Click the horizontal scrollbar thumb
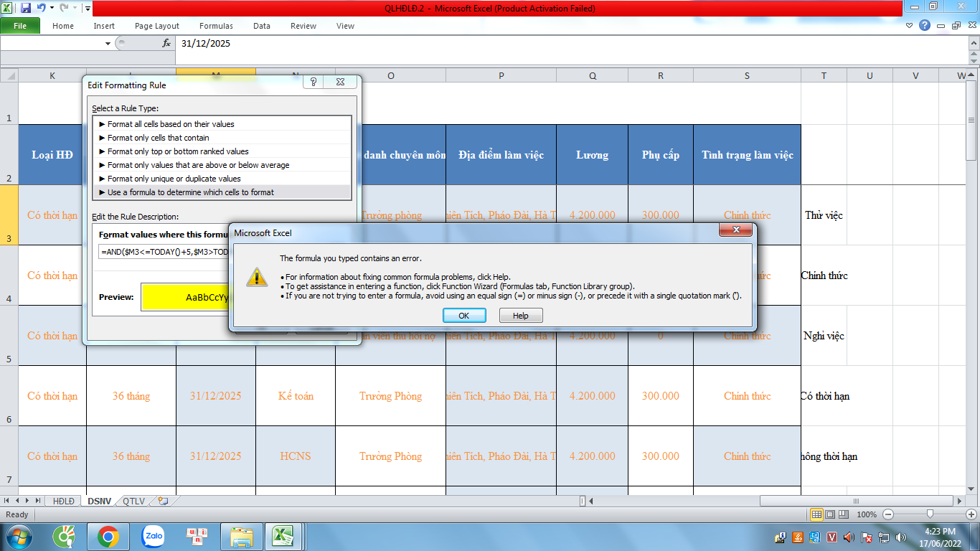 (856, 501)
